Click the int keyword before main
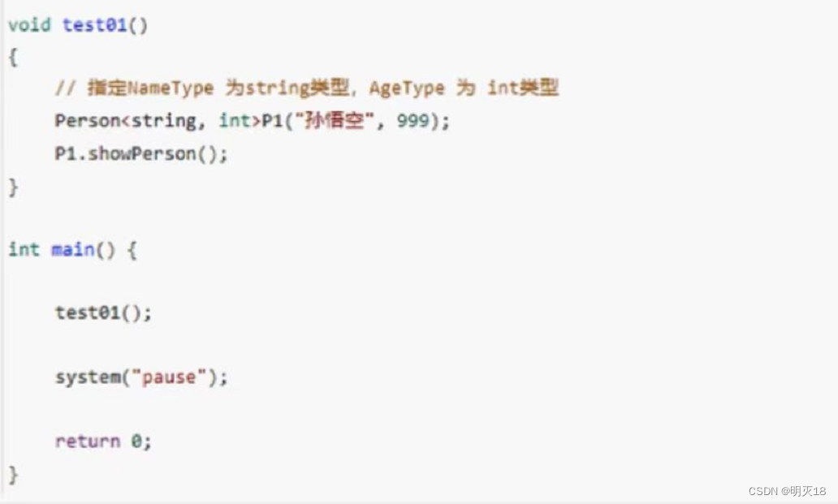 [24, 249]
